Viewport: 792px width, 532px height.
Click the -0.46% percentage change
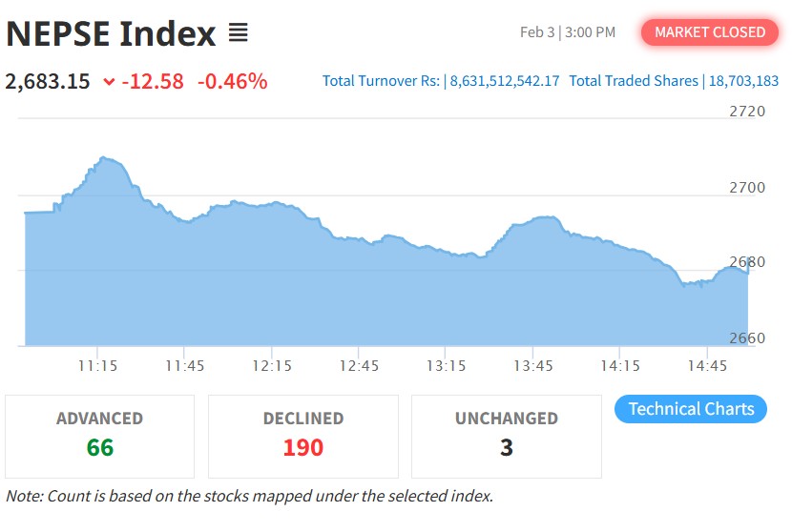pos(232,82)
